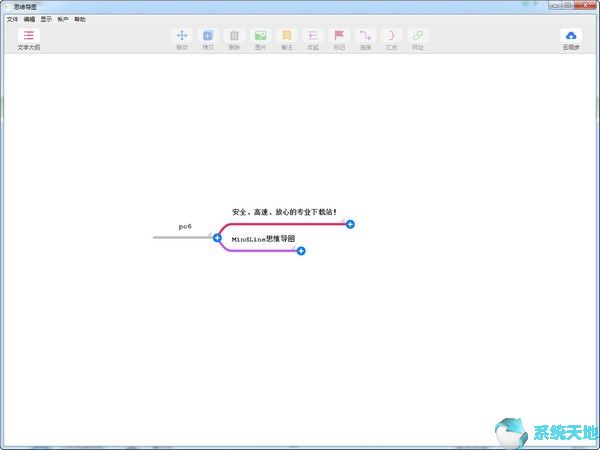This screenshot has height=450, width=600.
Task: Minimize the 思维导图 window
Action: (555, 5)
